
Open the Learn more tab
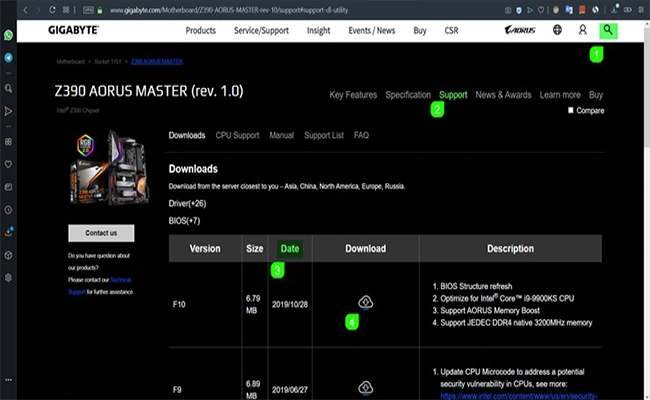click(560, 95)
